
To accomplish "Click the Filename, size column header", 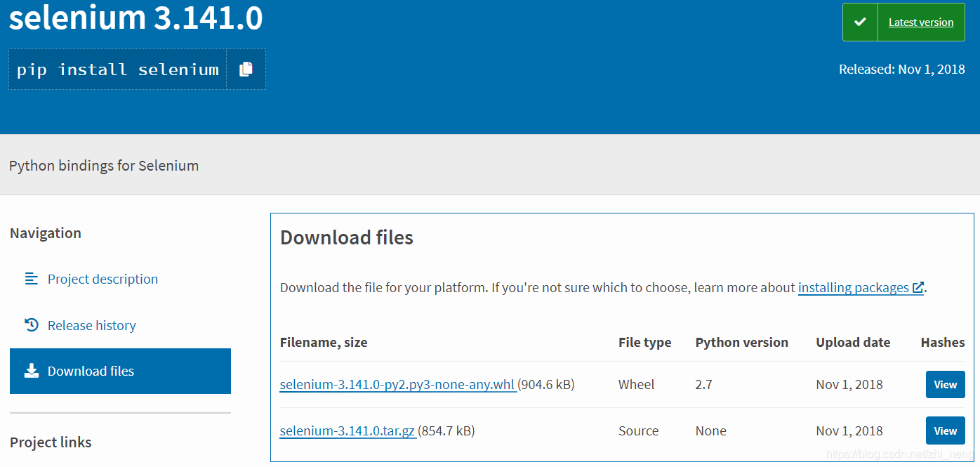I will tap(324, 342).
